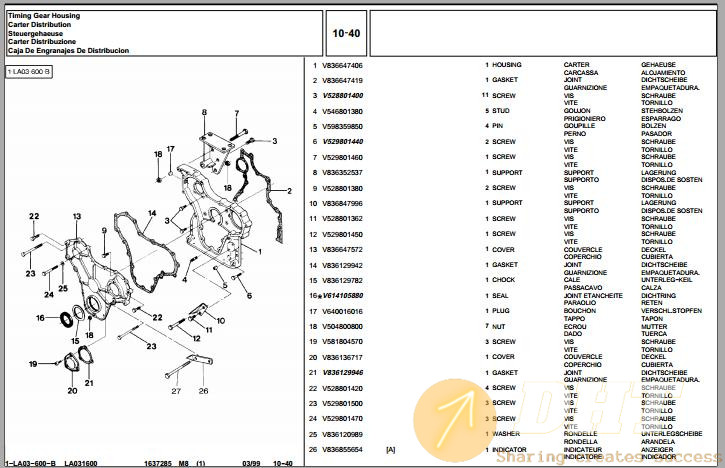Click the 'PIN' description

click(498, 126)
